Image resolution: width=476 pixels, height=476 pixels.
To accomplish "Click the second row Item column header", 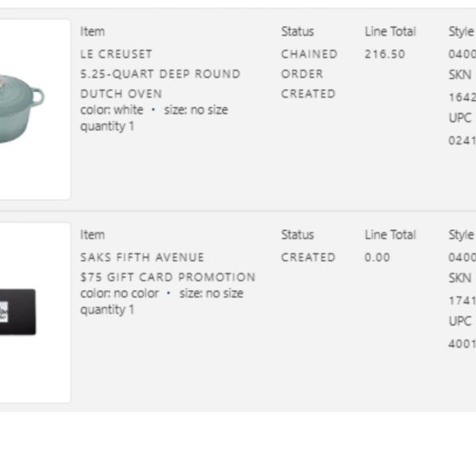I will (x=92, y=235).
